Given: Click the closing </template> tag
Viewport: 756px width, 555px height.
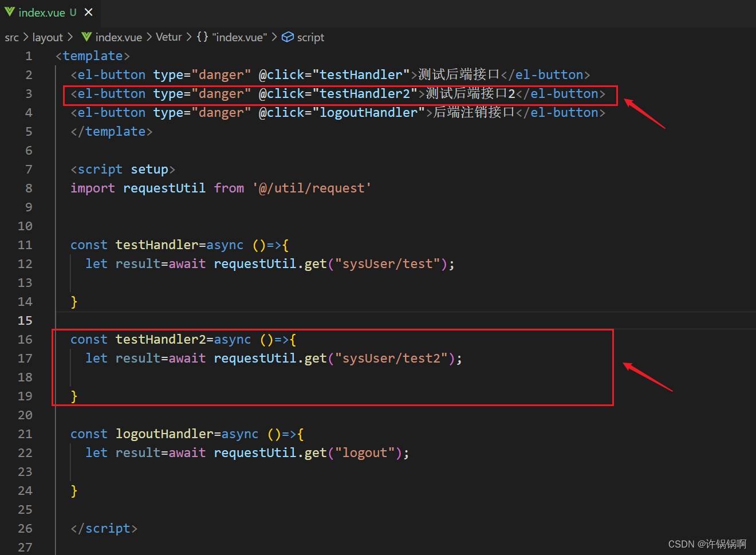Looking at the screenshot, I should 112,132.
